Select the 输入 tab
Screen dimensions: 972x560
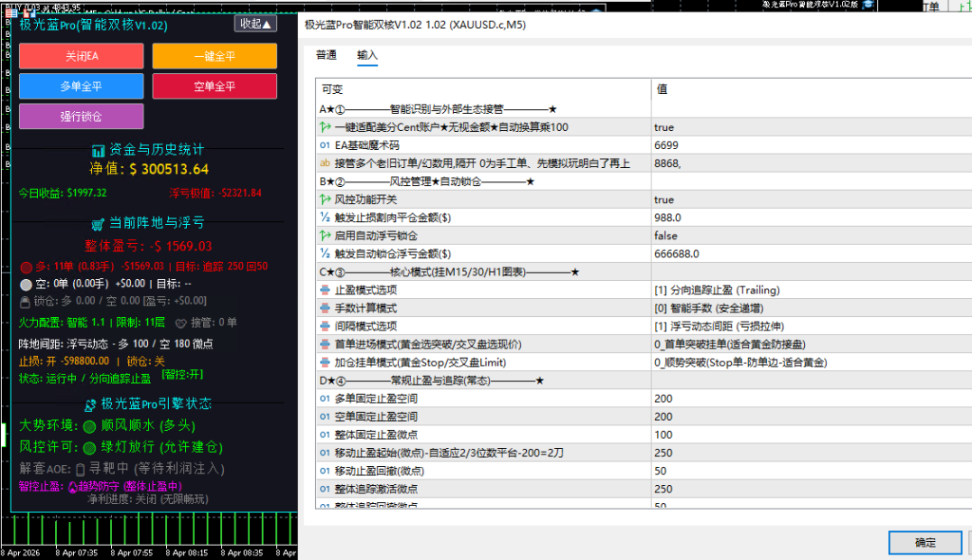click(x=367, y=56)
